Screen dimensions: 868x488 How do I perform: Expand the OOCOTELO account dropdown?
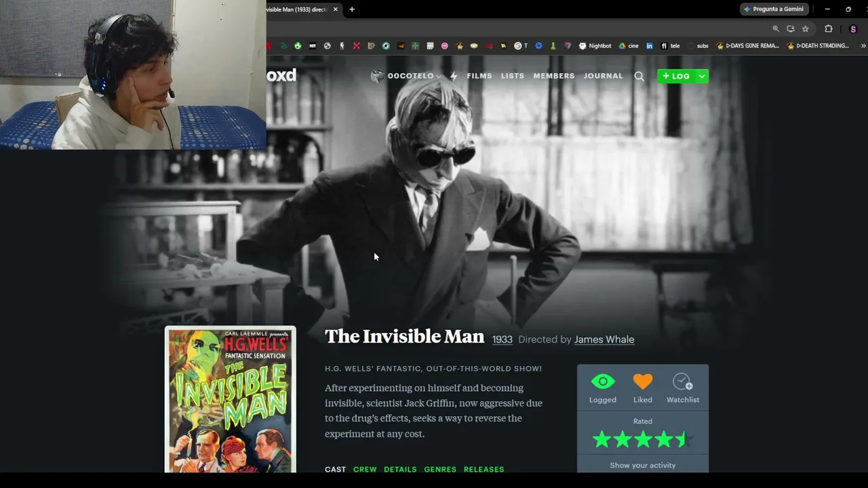pos(439,77)
